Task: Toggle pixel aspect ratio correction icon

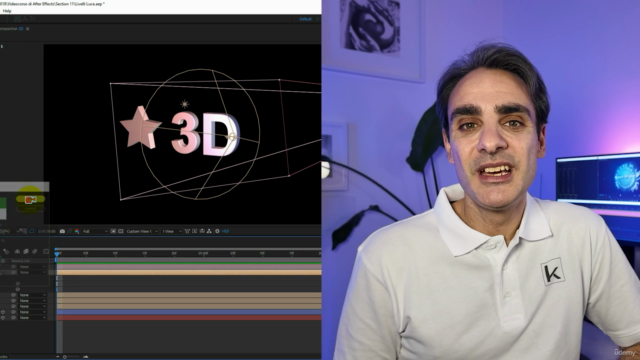Action: [x=187, y=231]
